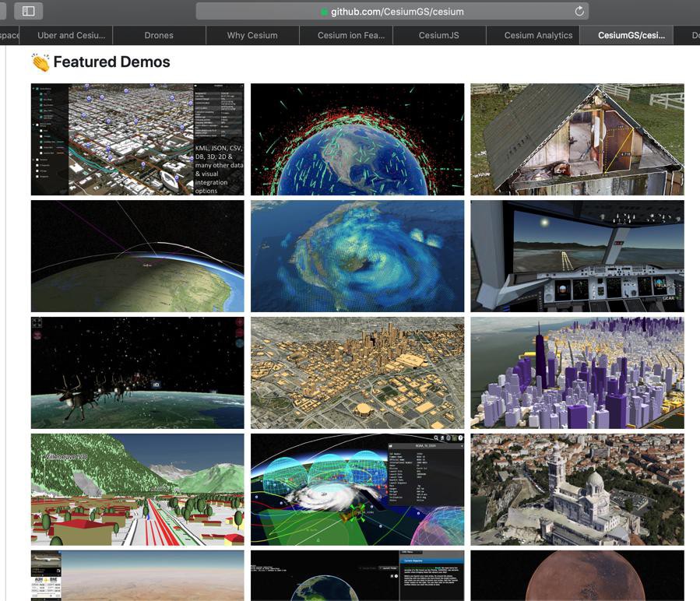Open the Villeneuve VD railway scene thumbnail
Viewport: 700px width, 601px height.
[138, 490]
